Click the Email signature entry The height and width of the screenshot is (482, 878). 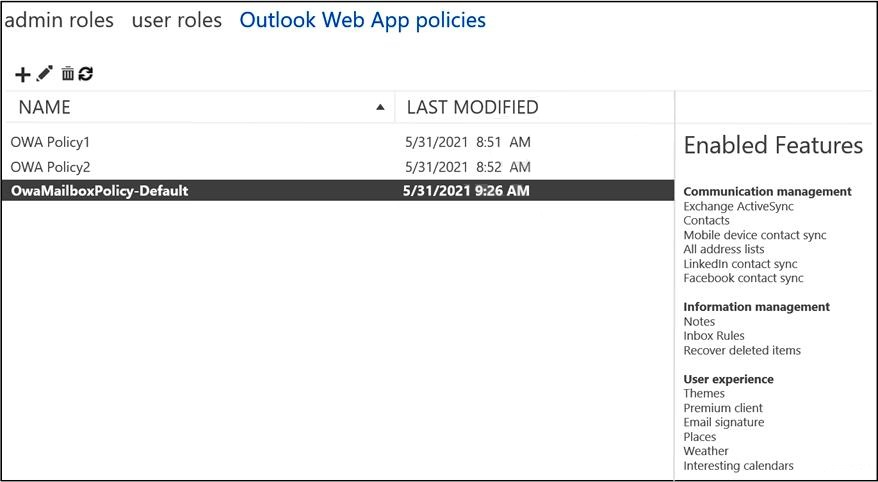pyautogui.click(x=723, y=422)
